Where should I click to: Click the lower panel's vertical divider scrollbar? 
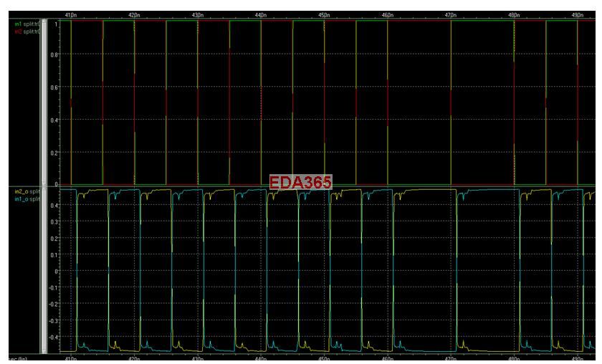coord(44,271)
